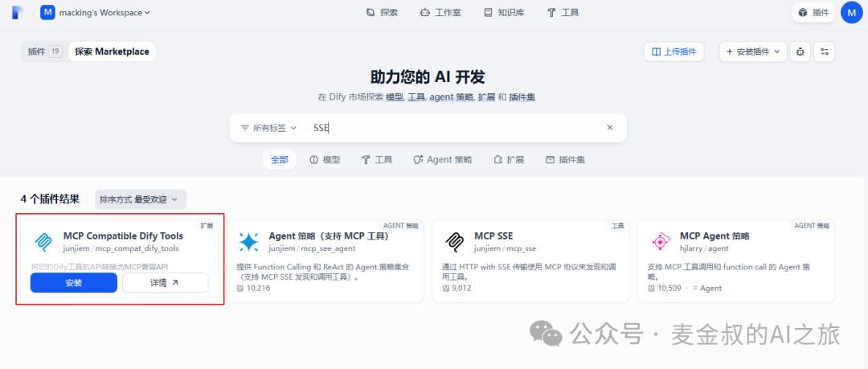This screenshot has width=868, height=369.
Task: Click the debug bug icon button
Action: (800, 51)
